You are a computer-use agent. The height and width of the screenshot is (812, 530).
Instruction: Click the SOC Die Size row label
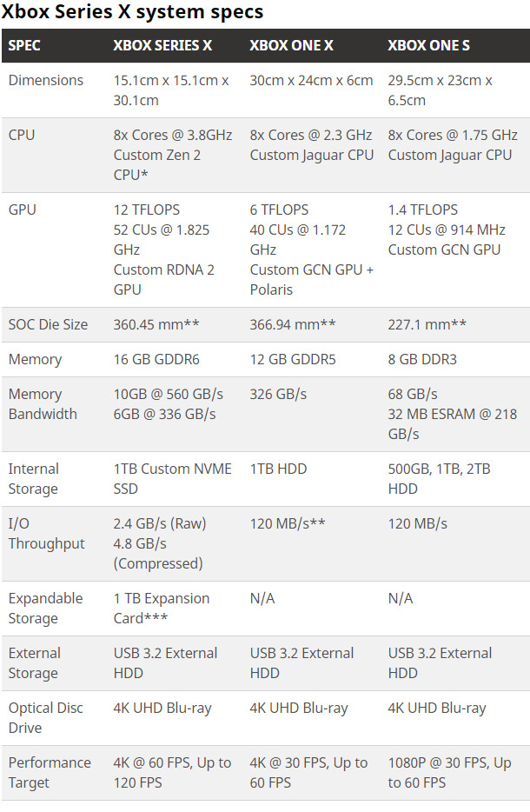(x=48, y=324)
